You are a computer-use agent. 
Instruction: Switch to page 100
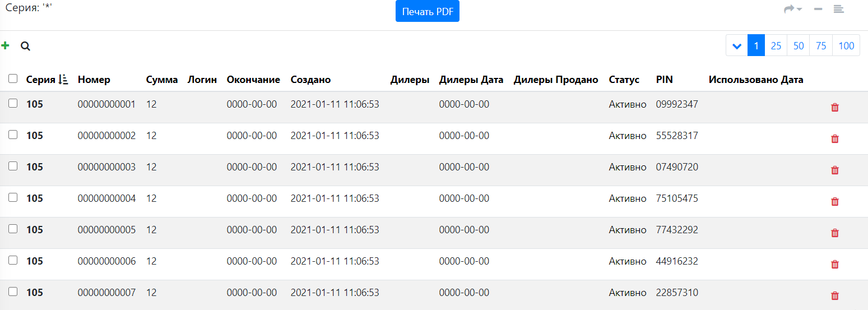[x=846, y=46]
